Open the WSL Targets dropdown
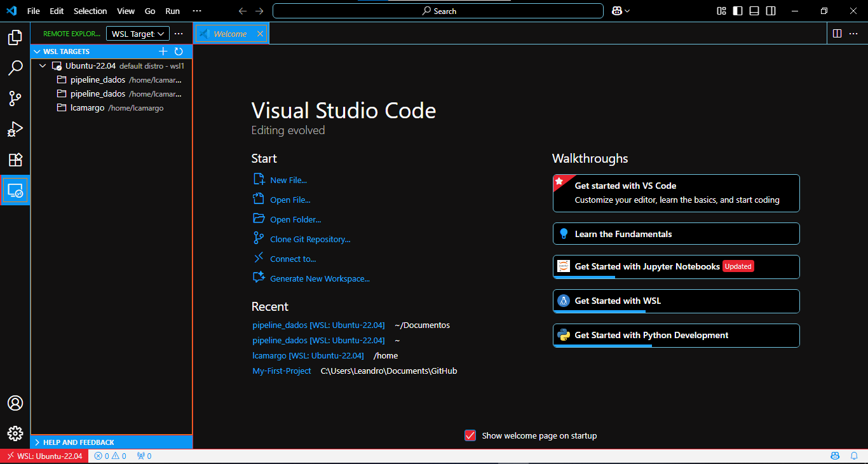This screenshot has width=868, height=464. point(138,34)
